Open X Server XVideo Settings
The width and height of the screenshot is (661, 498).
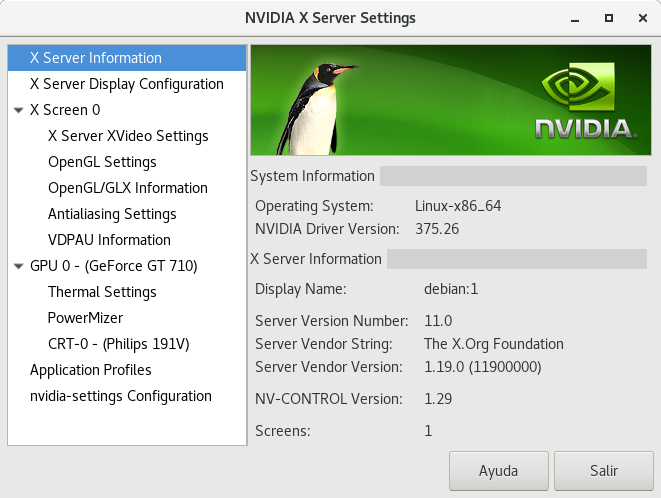pos(128,136)
